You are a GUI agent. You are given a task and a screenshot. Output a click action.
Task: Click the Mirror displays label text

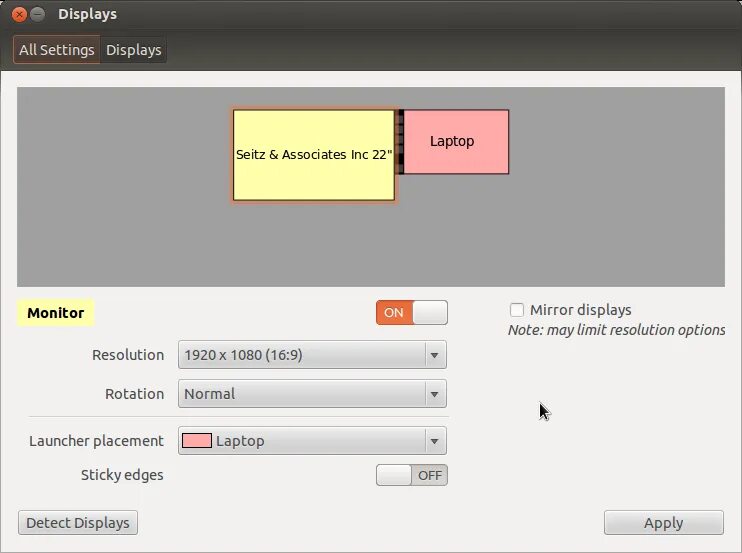coord(581,310)
